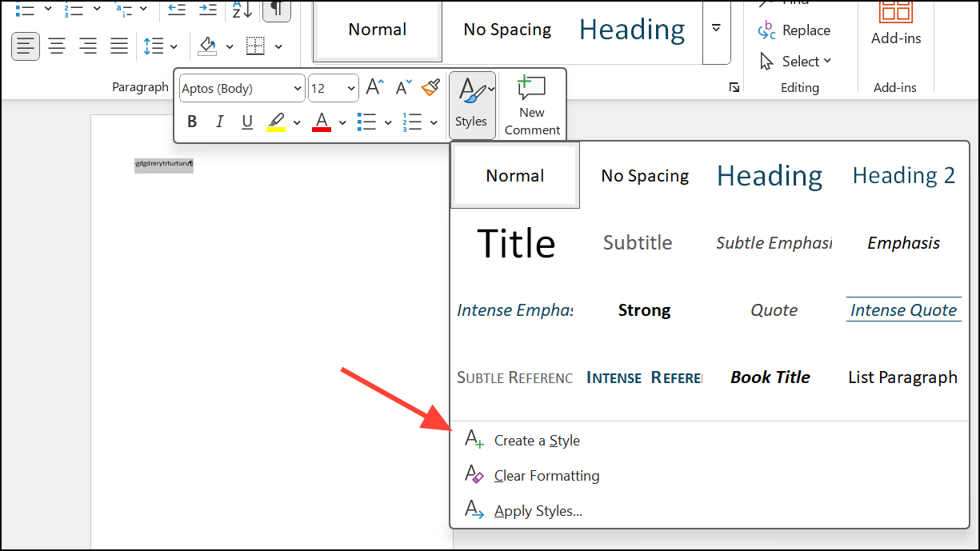Apply the Title style from gallery

tap(516, 243)
